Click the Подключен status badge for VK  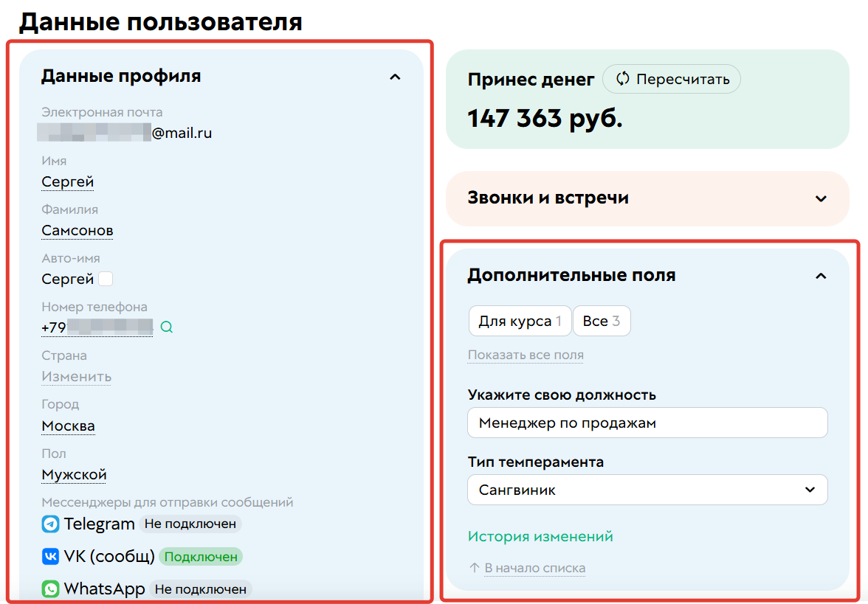click(200, 557)
